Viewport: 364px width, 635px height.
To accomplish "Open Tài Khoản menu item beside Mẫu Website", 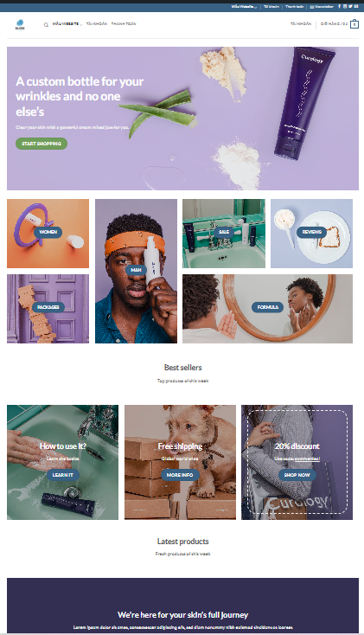I will 97,24.
